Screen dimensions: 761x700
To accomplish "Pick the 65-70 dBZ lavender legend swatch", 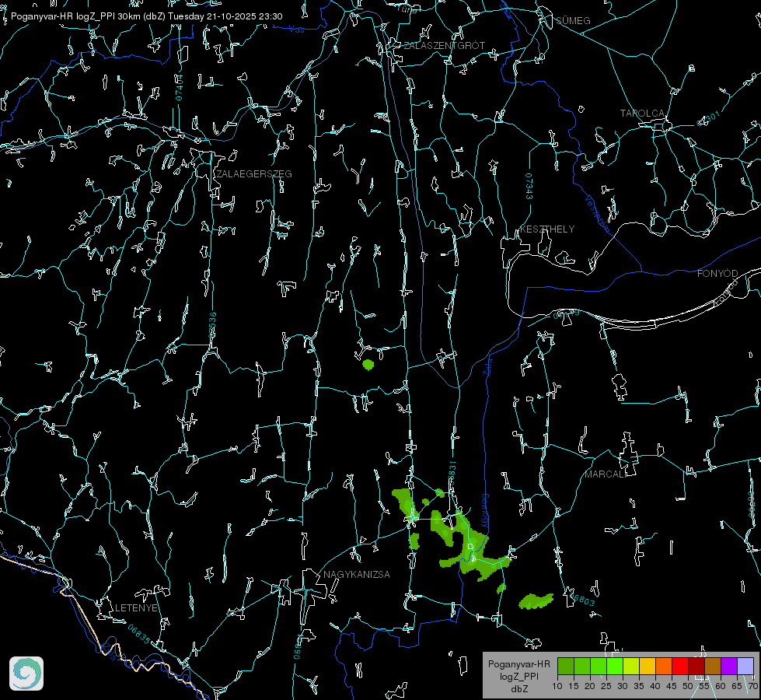I will (x=745, y=666).
